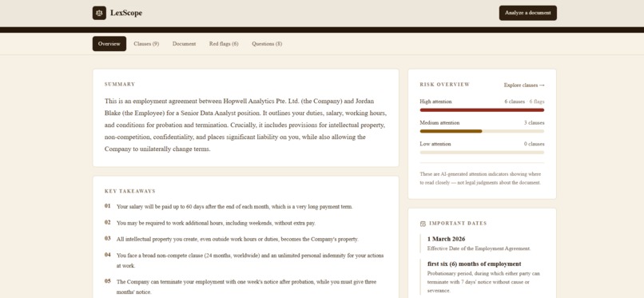The width and height of the screenshot is (644, 298).
Task: Follow the Explore clauses link
Action: [x=524, y=85]
